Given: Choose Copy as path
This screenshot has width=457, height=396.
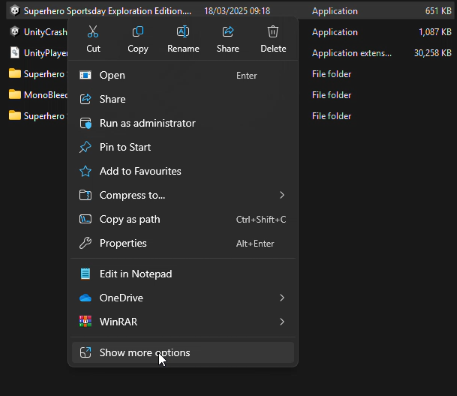Looking at the screenshot, I should pyautogui.click(x=183, y=219).
